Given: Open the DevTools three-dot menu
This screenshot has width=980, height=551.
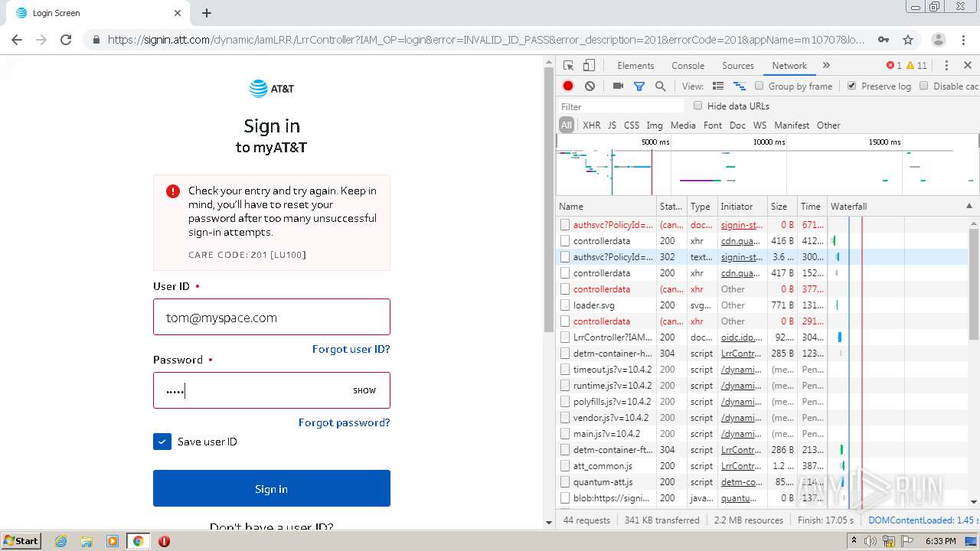Looking at the screenshot, I should point(946,66).
